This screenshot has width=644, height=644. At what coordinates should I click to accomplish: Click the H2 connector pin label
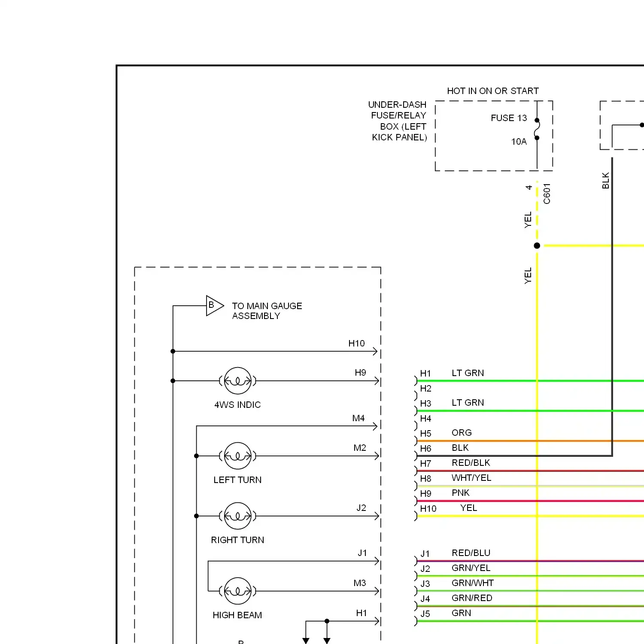click(425, 389)
